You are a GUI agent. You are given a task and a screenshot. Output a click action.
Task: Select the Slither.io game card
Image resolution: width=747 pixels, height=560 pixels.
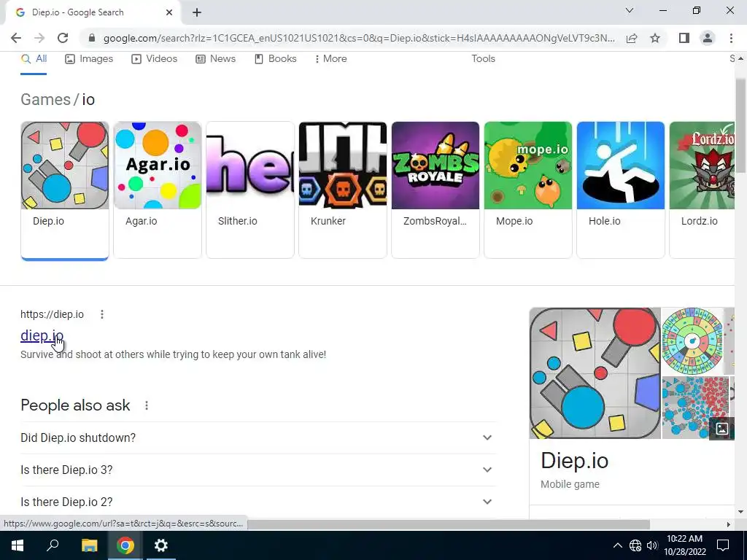250,190
